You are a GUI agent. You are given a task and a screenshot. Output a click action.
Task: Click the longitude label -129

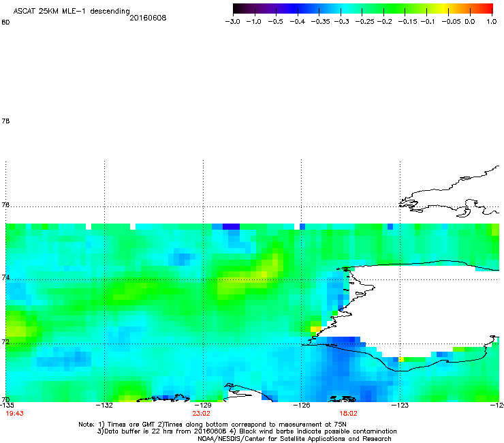(x=203, y=406)
